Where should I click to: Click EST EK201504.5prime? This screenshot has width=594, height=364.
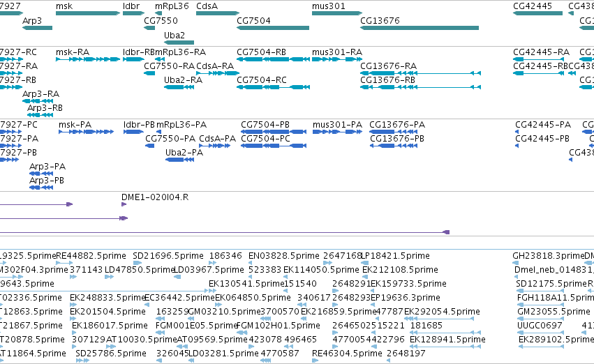click(107, 312)
